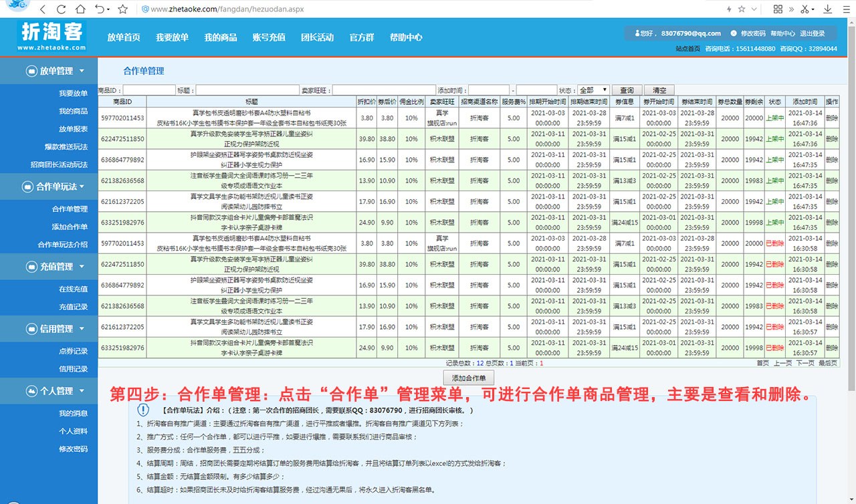Image resolution: width=856 pixels, height=504 pixels.
Task: Click the user icon next to the email address
Action: [x=639, y=33]
